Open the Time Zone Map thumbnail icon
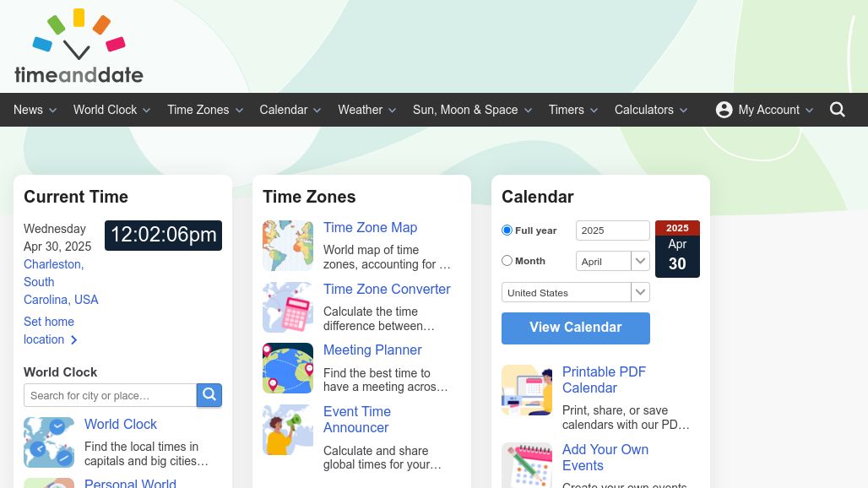 click(x=288, y=246)
